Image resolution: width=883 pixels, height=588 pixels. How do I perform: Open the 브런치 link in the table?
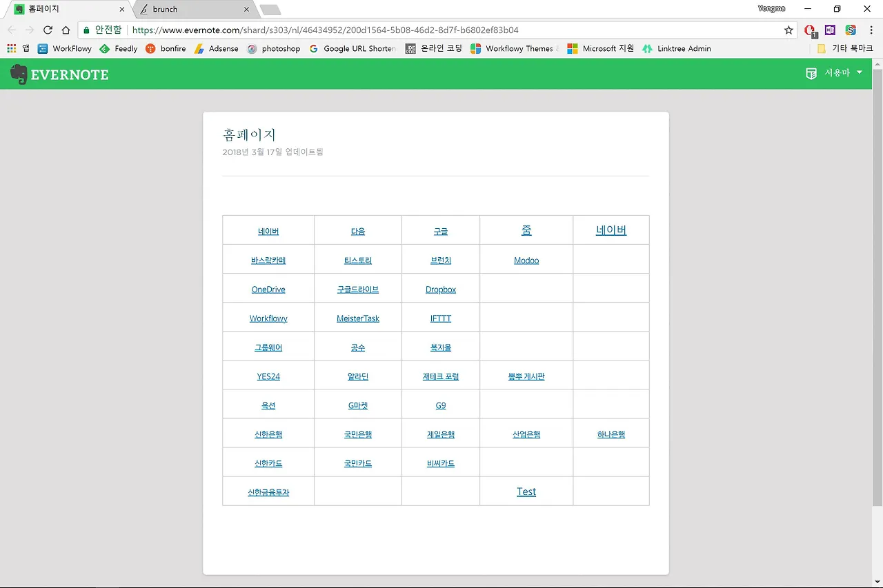(441, 261)
